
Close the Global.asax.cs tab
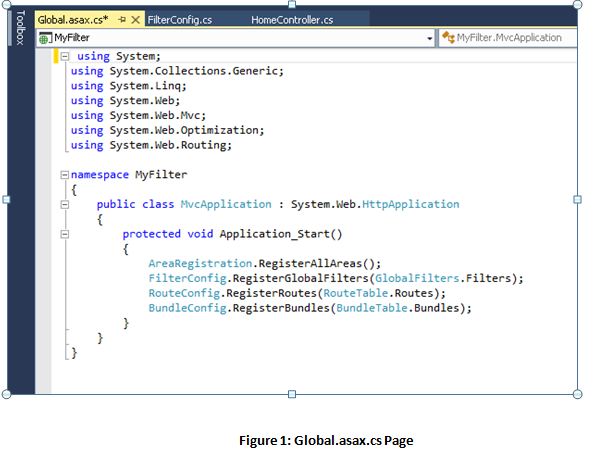coord(135,20)
